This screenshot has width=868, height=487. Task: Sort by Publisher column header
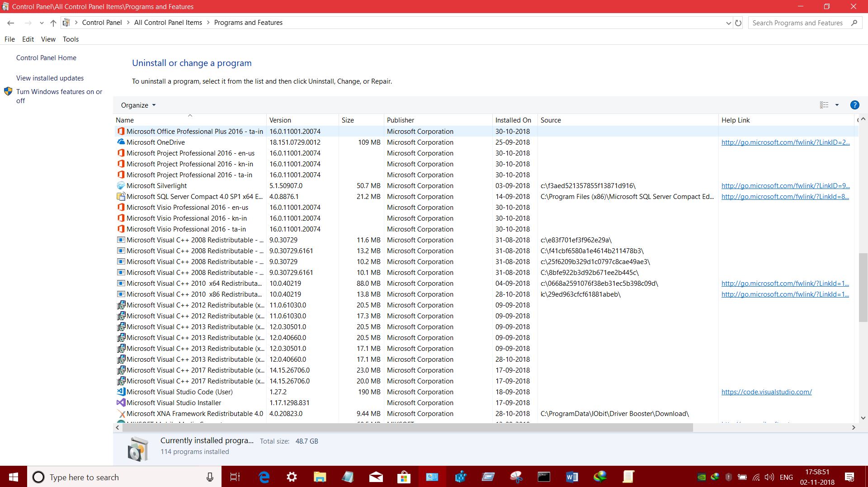(x=438, y=120)
